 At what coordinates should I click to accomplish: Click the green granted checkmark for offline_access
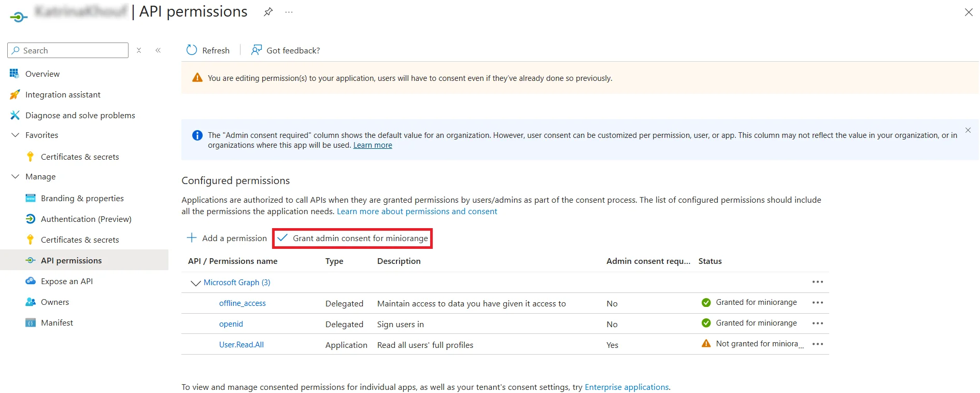(706, 302)
